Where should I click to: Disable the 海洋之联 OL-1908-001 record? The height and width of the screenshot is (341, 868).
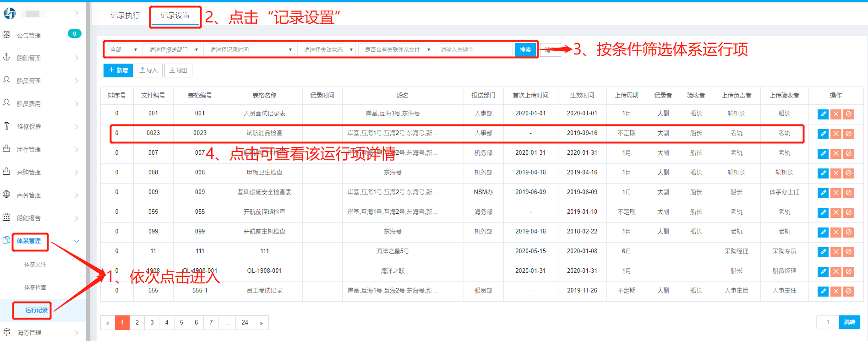[848, 271]
